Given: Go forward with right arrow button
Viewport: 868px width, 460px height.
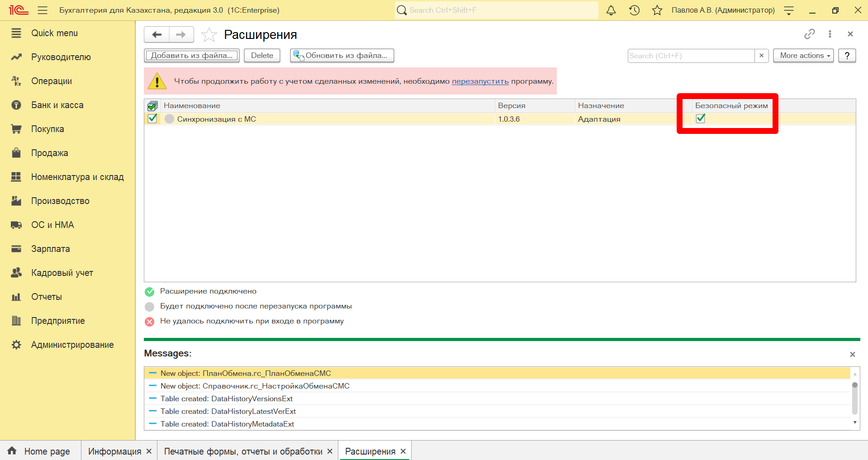Looking at the screenshot, I should (x=181, y=34).
